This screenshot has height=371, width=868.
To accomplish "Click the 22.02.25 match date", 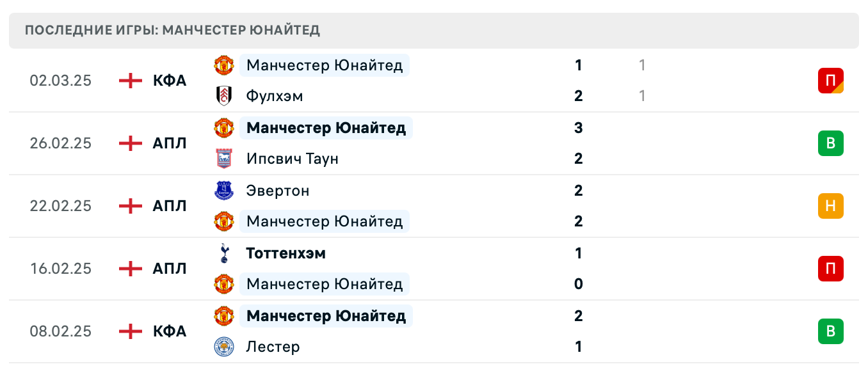I will point(61,206).
